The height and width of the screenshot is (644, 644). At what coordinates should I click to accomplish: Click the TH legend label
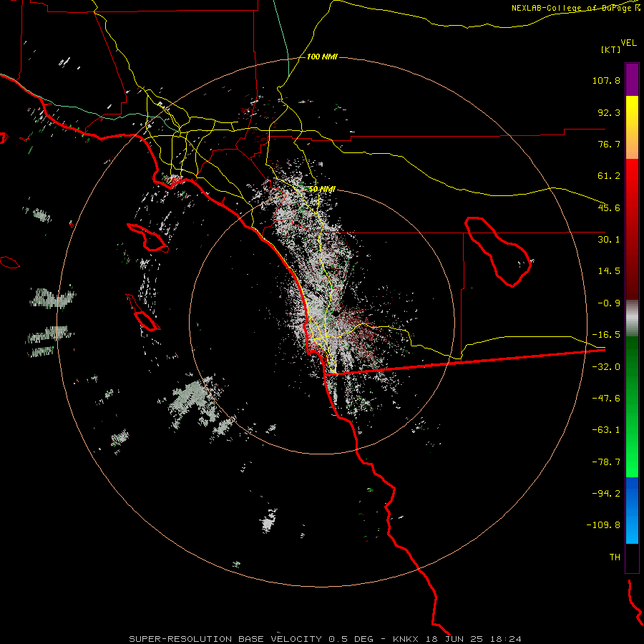point(615,557)
